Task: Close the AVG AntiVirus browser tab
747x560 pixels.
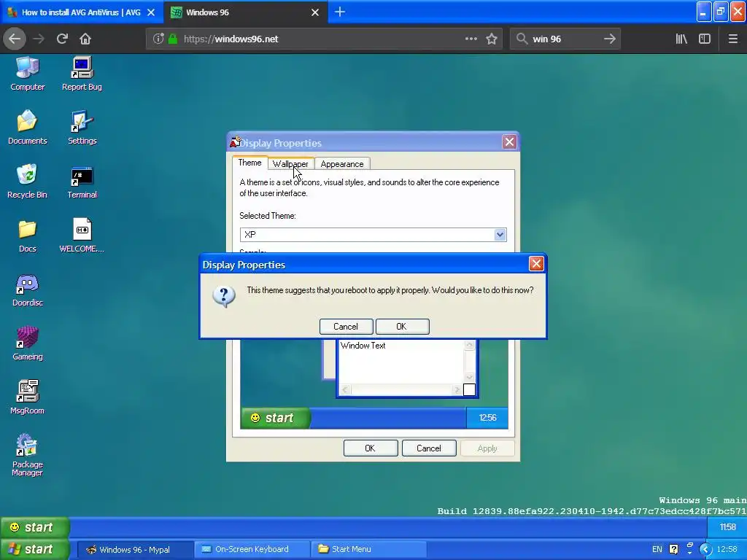Action: click(151, 12)
